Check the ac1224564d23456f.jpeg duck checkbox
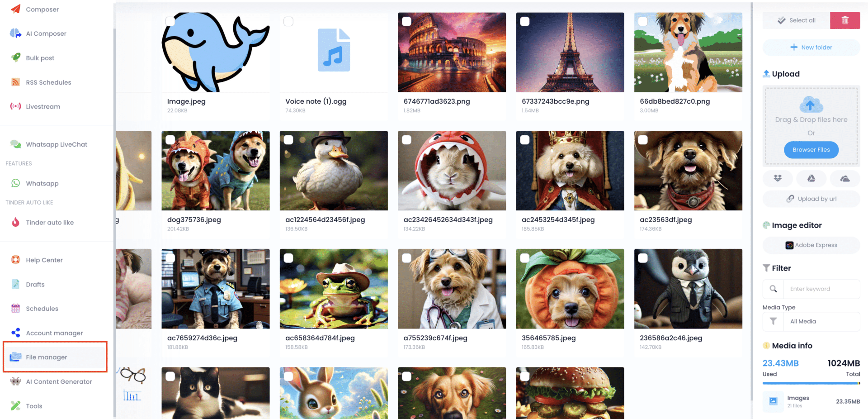 point(288,140)
